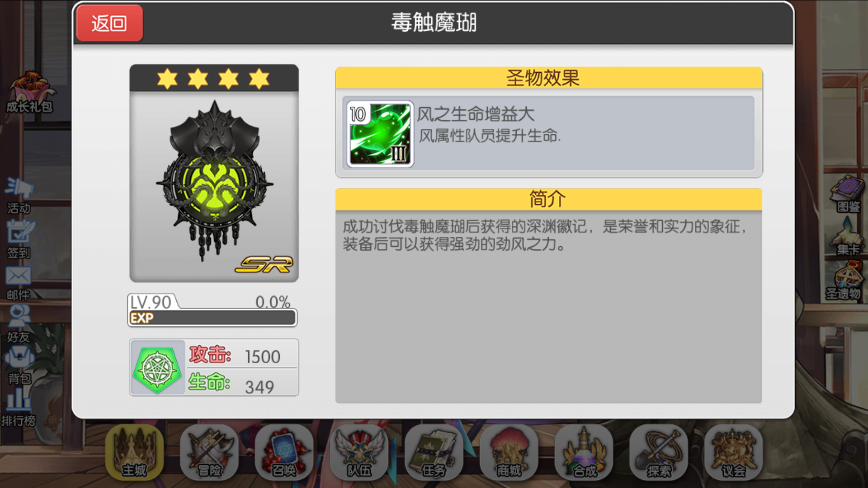Click the red 返回 back button
868x488 pixels.
110,23
